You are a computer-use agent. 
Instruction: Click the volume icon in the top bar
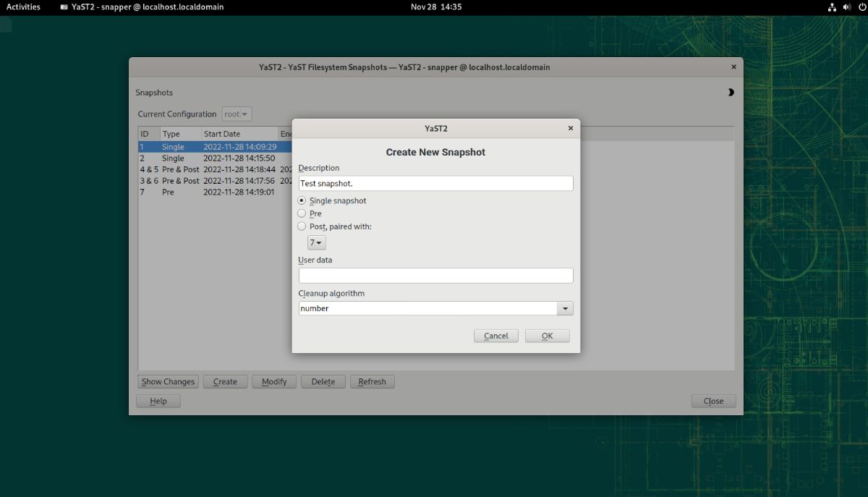846,7
